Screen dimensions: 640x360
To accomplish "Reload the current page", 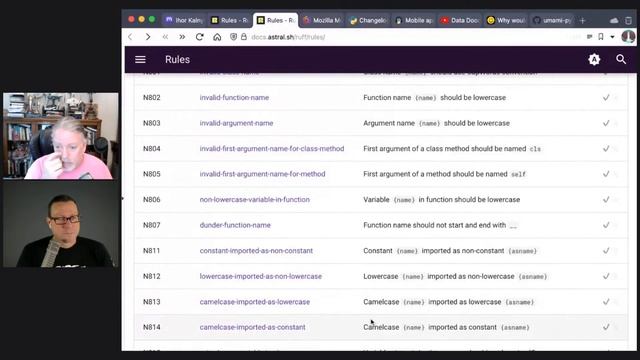I will 200,37.
